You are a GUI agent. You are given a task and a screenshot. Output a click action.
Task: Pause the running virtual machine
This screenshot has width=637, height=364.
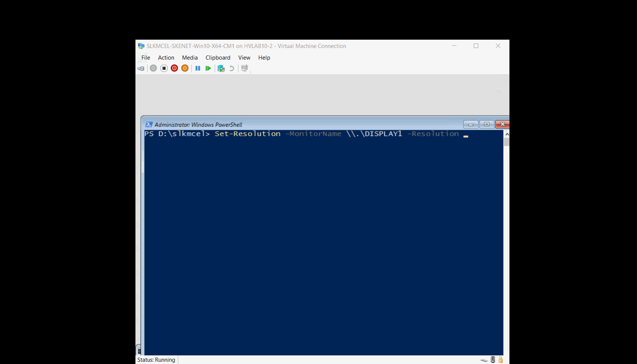click(x=198, y=68)
